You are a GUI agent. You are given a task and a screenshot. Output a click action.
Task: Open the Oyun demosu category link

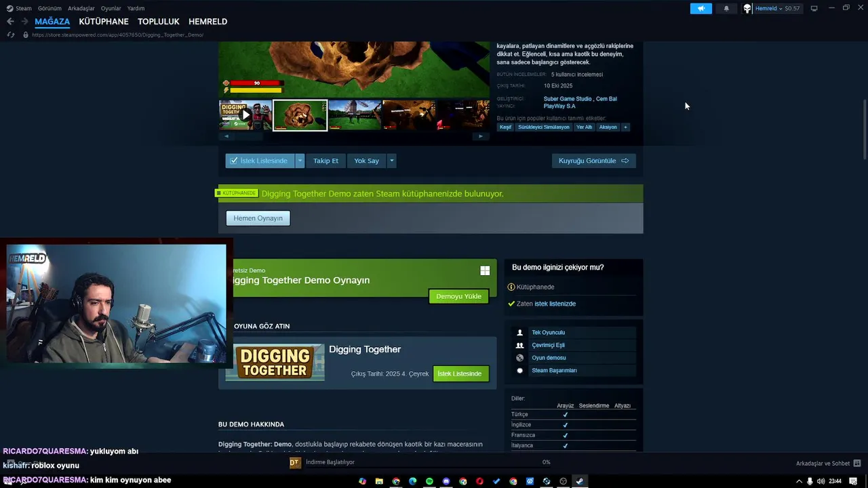tap(549, 358)
